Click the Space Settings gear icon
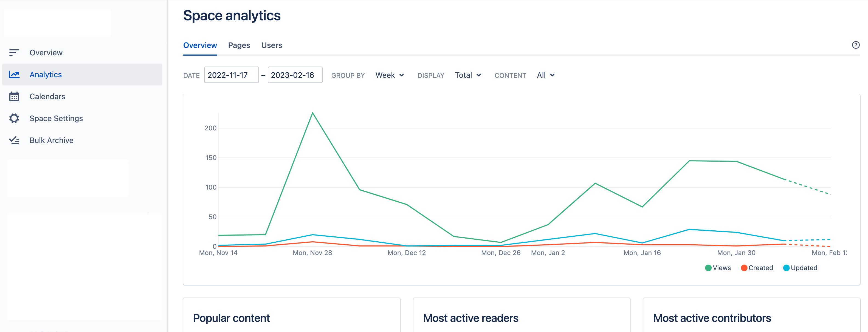 point(14,118)
